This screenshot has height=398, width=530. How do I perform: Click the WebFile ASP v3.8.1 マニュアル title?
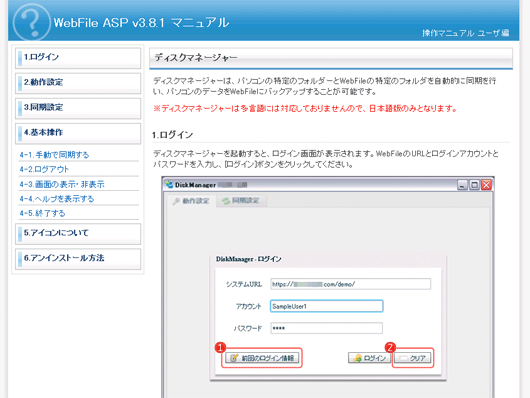tap(141, 23)
